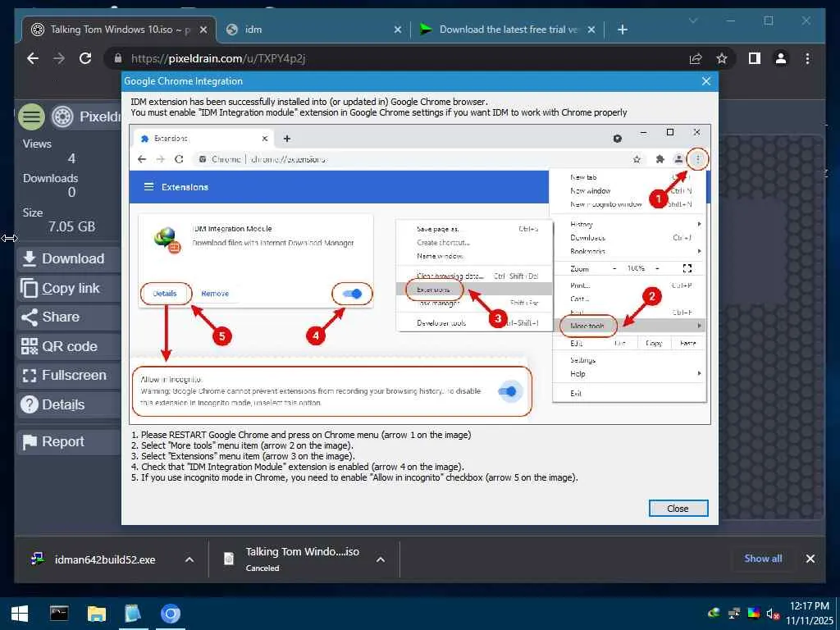Enter Fullscreen view from the sidebar
Screen dimensions: 840x630
[x=69, y=376]
